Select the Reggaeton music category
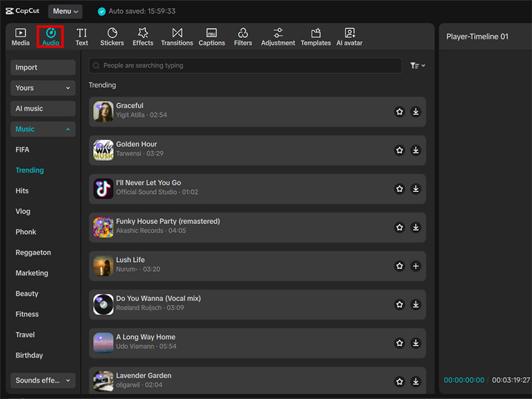 click(33, 253)
